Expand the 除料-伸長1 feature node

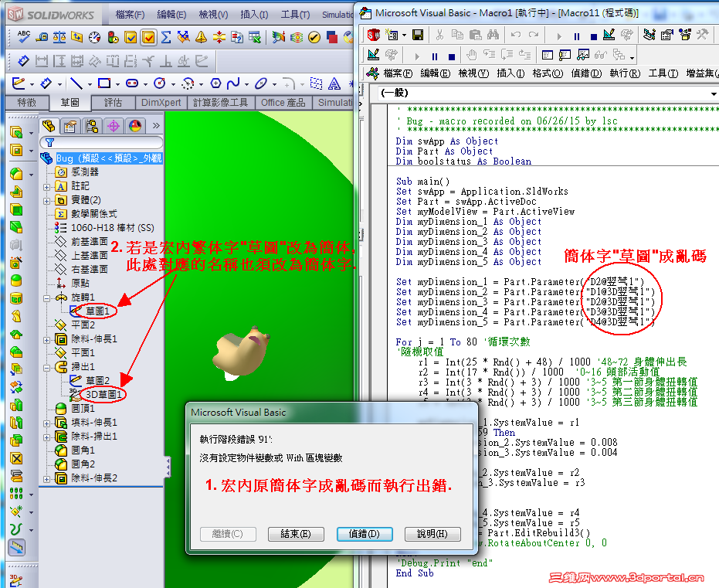point(47,340)
